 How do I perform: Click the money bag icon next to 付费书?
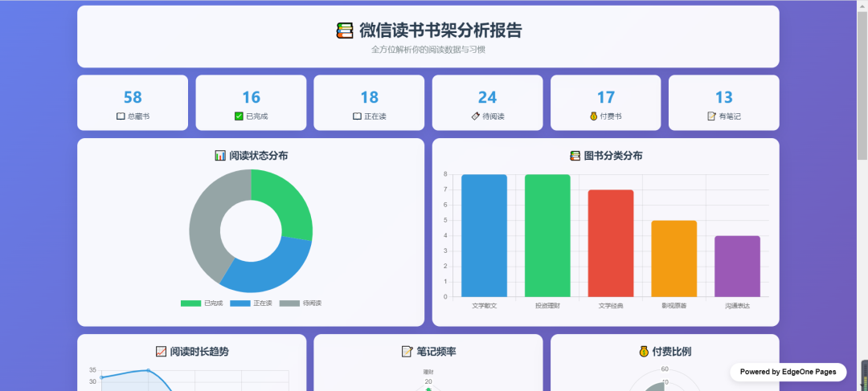[x=594, y=116]
